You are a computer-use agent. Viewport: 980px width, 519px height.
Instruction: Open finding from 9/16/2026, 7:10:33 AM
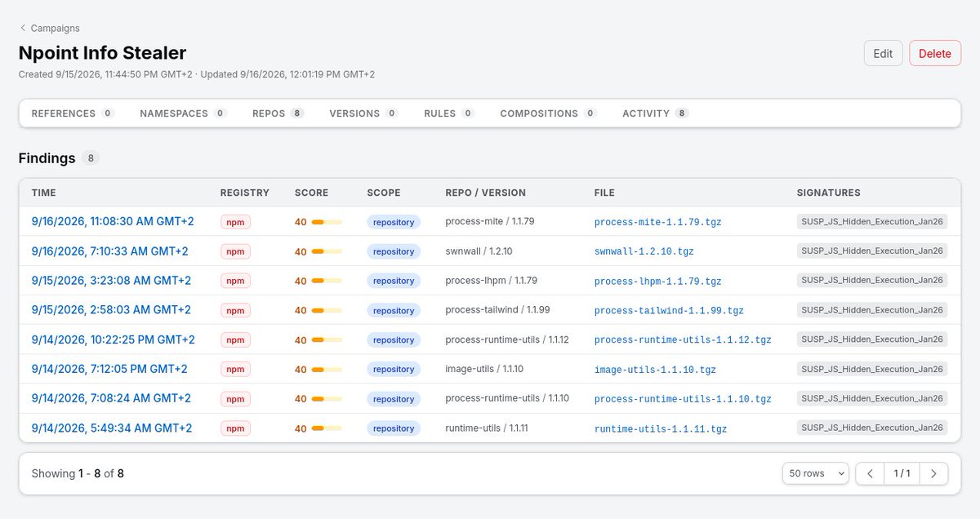pos(109,251)
